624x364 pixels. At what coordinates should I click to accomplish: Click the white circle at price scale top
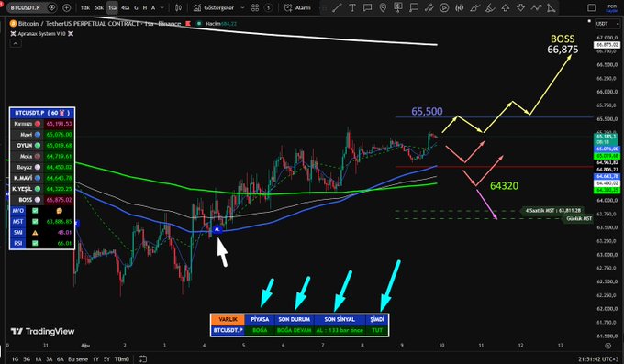click(589, 21)
